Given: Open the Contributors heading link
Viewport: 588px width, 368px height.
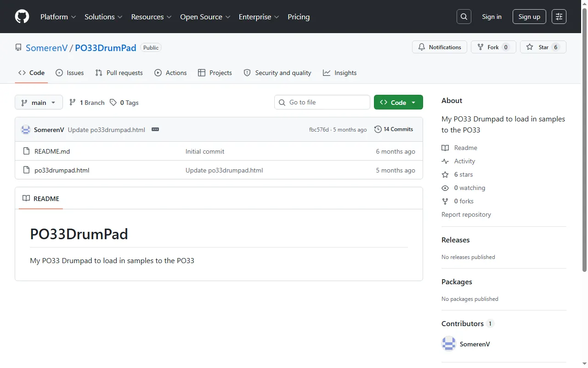Looking at the screenshot, I should (467, 324).
